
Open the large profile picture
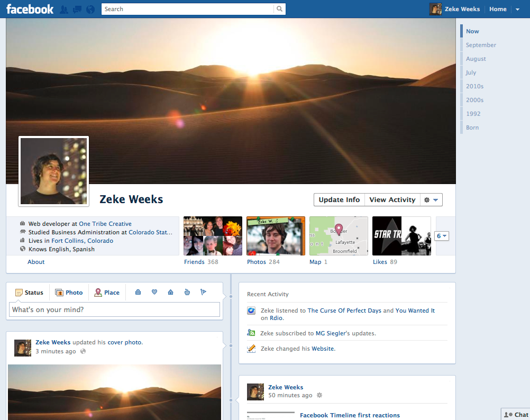(x=54, y=171)
